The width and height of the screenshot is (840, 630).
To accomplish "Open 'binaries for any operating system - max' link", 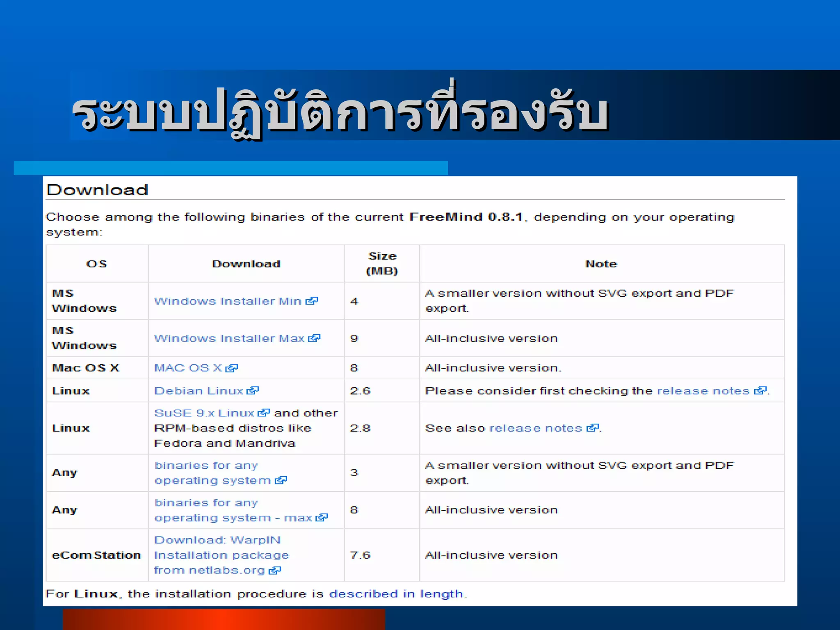I will (233, 518).
